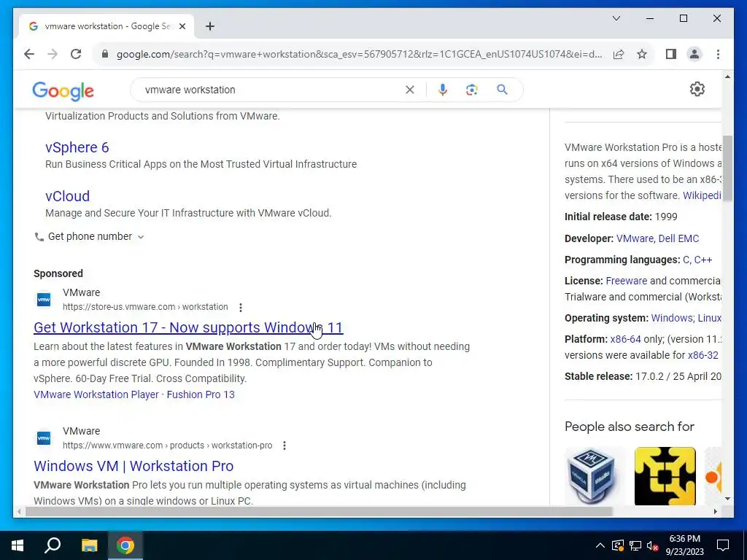This screenshot has height=560, width=747.
Task: Expand Get phone number option
Action: coord(89,237)
